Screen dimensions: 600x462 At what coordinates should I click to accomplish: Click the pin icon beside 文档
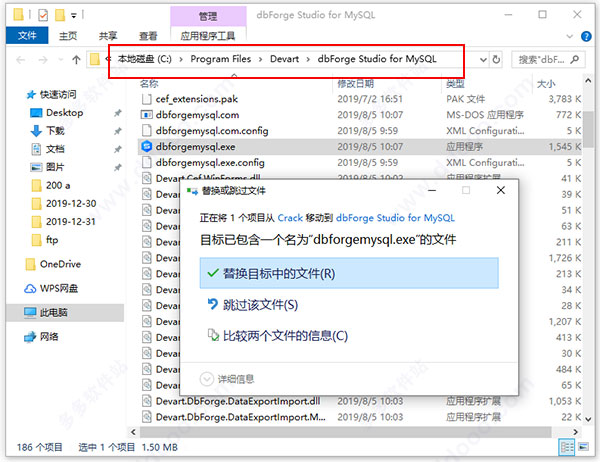click(x=118, y=149)
